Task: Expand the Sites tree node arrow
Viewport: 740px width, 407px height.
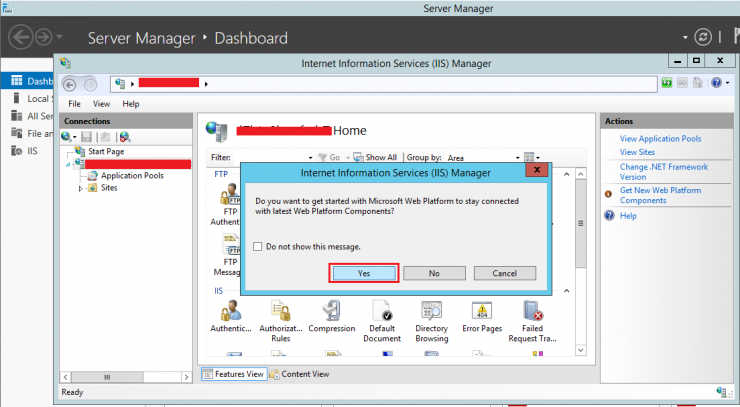Action: point(80,188)
